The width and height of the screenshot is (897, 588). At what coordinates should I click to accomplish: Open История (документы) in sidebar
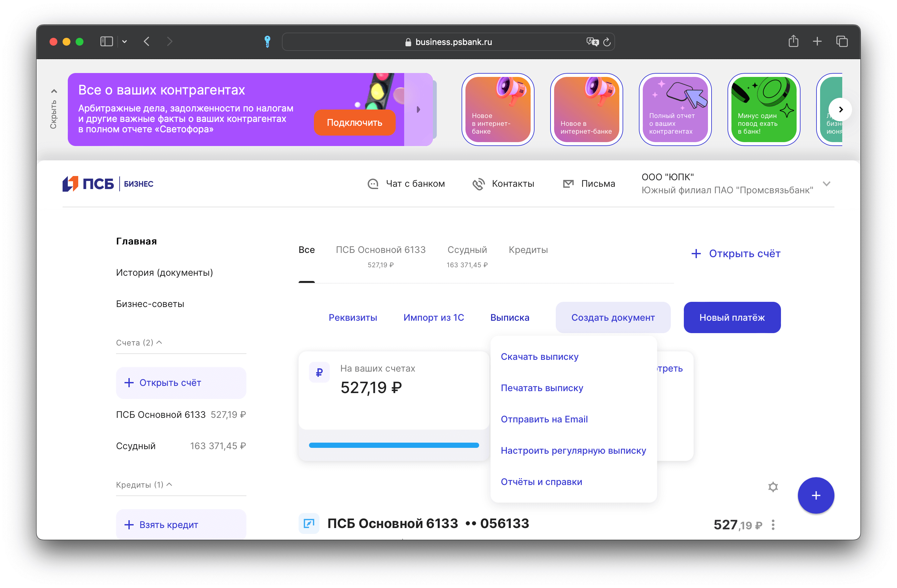pyautogui.click(x=164, y=272)
